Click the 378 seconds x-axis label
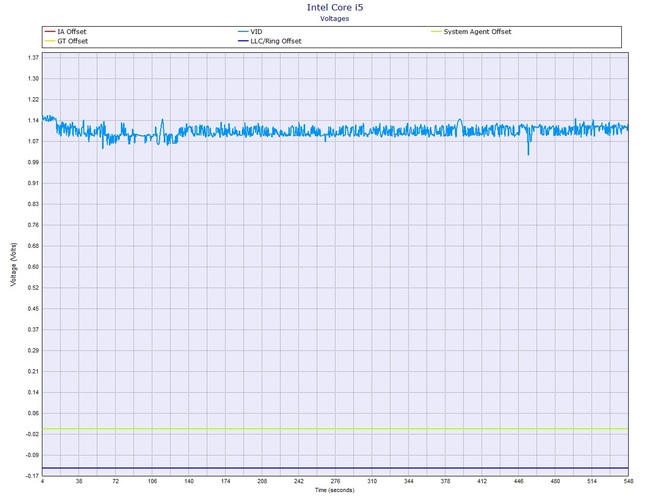 tap(445, 481)
